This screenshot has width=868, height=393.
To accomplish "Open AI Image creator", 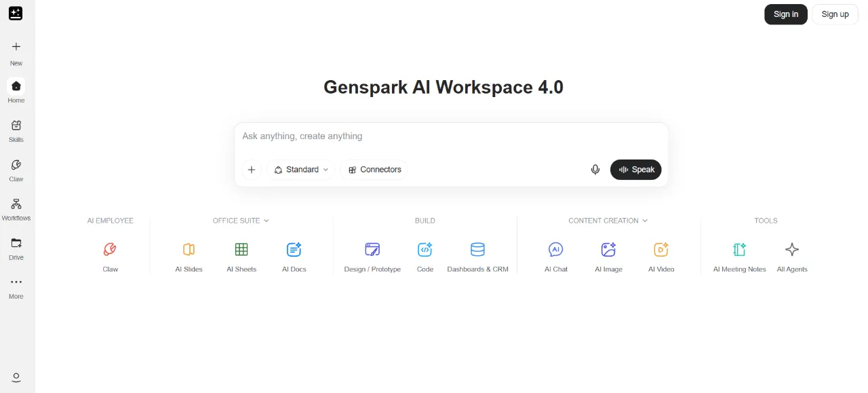I will (608, 257).
